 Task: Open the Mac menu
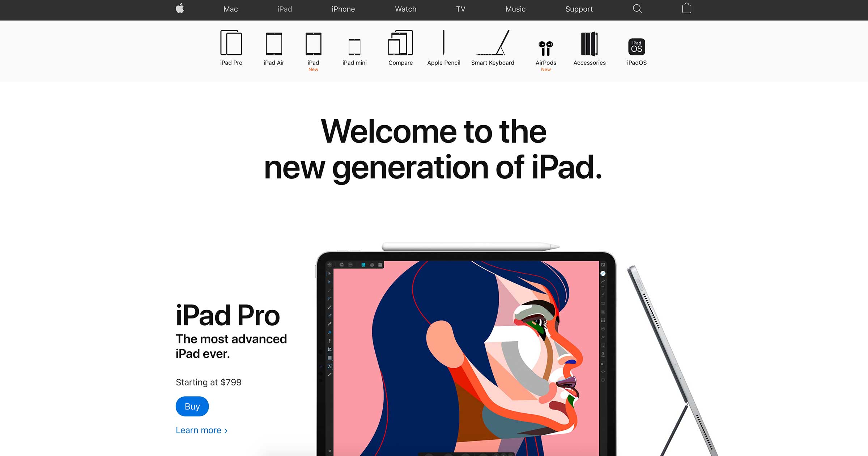coord(231,9)
